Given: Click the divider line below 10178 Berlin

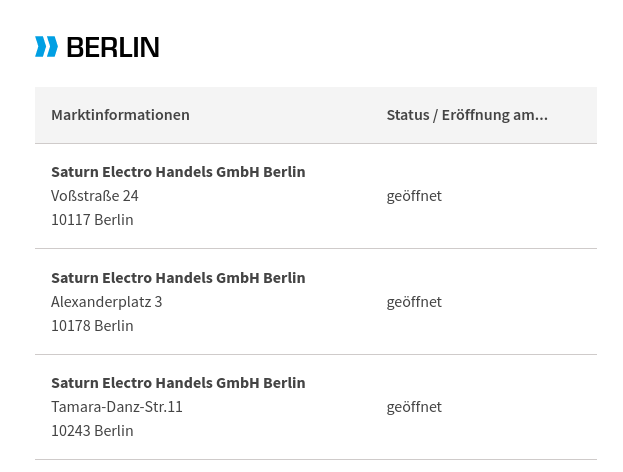Looking at the screenshot, I should [316, 354].
